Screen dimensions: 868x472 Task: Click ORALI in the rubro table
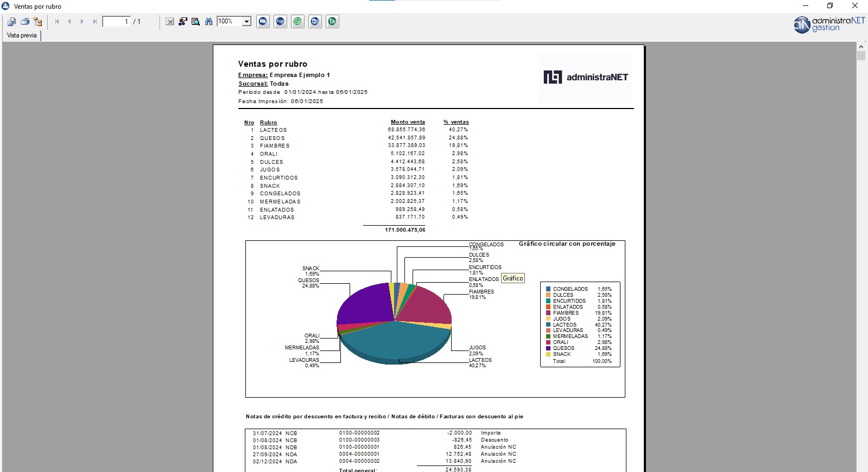pos(269,154)
